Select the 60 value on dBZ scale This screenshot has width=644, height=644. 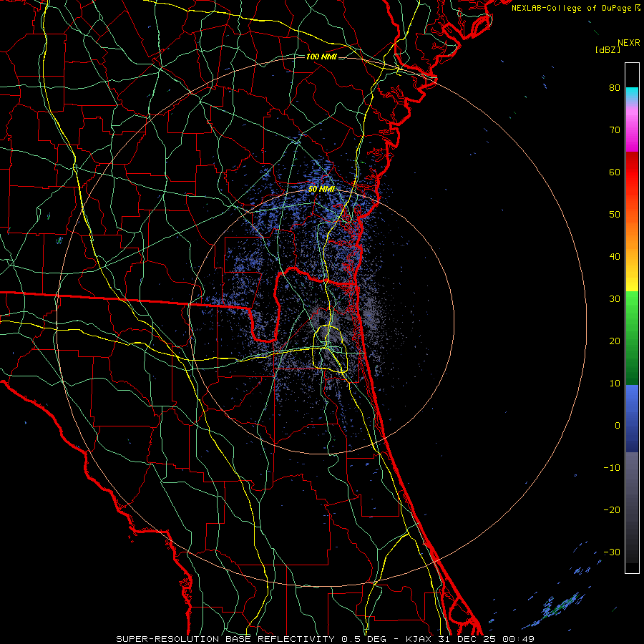pyautogui.click(x=615, y=172)
